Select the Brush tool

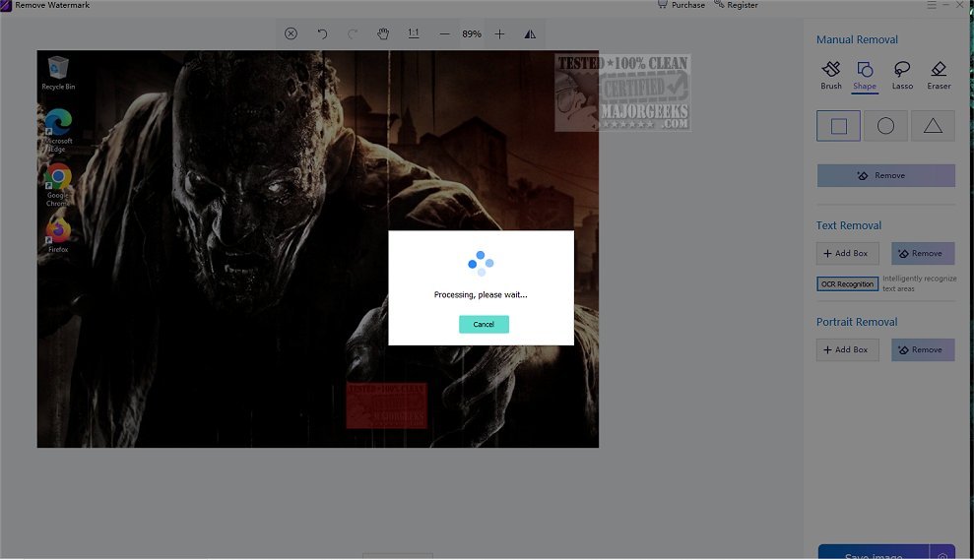click(x=831, y=76)
